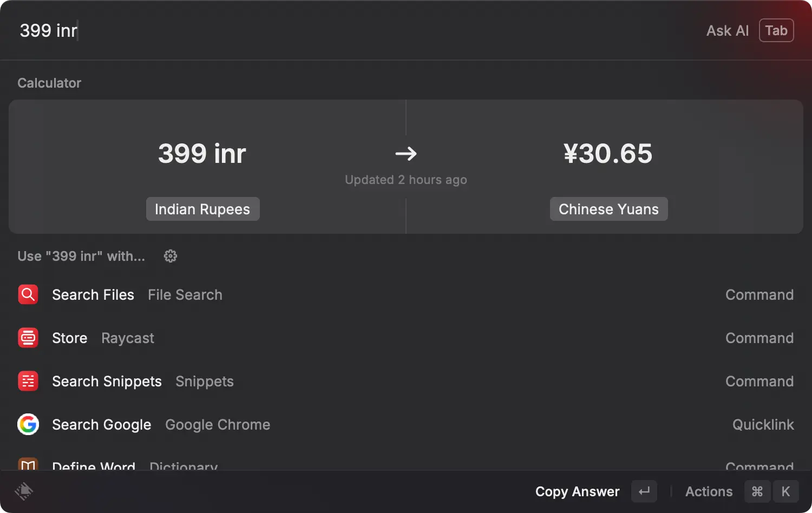
Task: Open the Actions panel
Action: click(x=709, y=491)
